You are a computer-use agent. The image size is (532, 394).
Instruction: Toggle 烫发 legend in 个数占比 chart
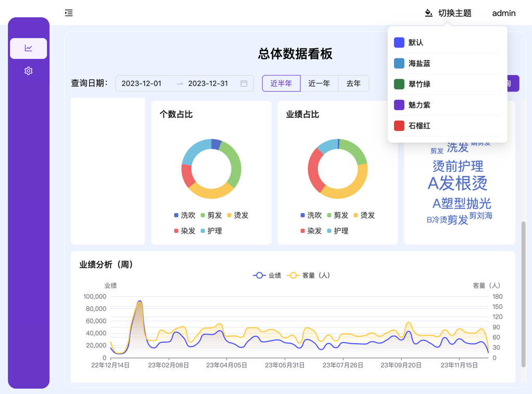coord(238,215)
